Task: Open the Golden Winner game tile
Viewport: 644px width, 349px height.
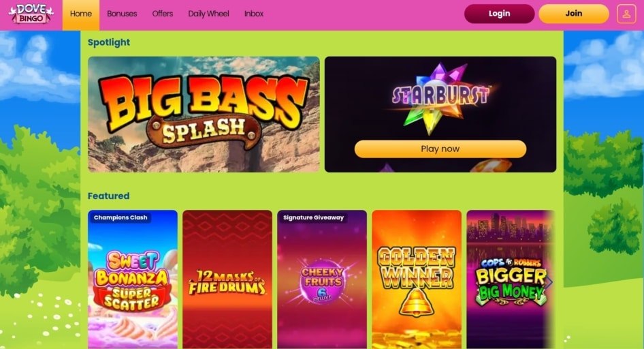Action: point(417,279)
